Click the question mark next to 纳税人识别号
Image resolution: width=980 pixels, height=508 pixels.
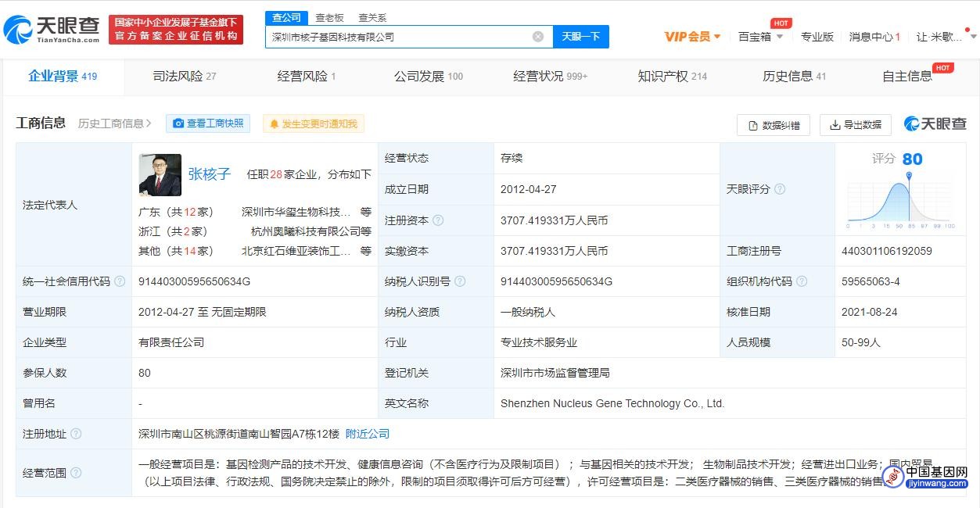(460, 281)
